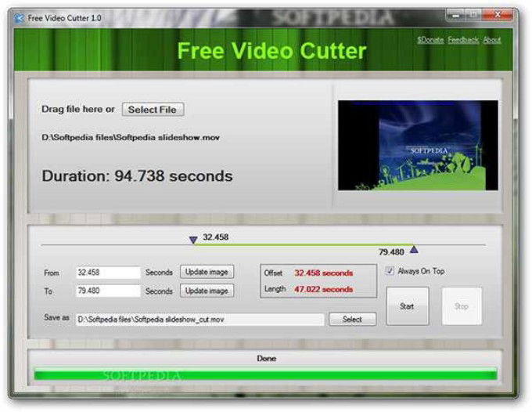Close the Free Video Cutter window

pos(498,15)
